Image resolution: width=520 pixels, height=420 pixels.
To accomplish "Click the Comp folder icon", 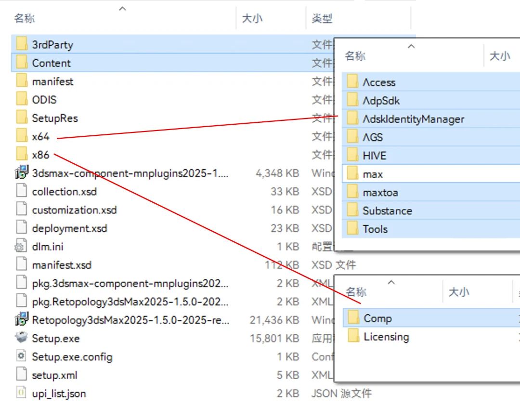I will tap(353, 318).
